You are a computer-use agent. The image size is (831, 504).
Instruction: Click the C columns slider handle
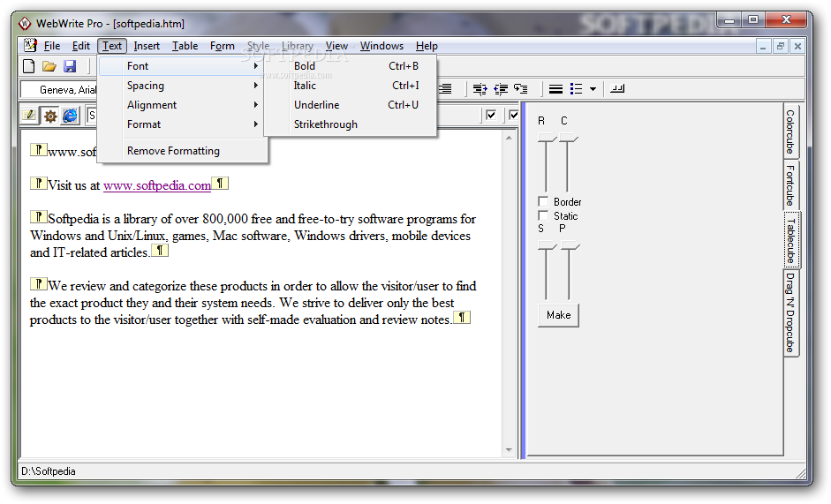coord(568,138)
